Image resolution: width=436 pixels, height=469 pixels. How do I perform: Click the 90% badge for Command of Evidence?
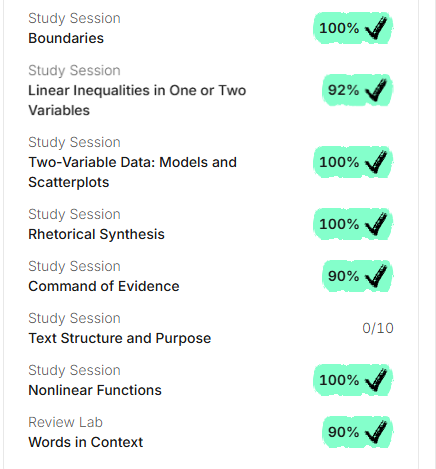[x=357, y=276]
